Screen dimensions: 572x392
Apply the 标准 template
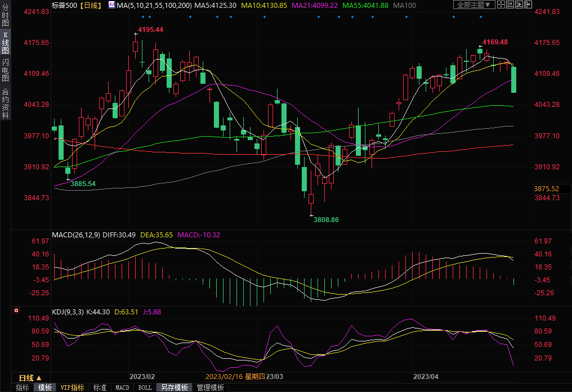[100, 388]
